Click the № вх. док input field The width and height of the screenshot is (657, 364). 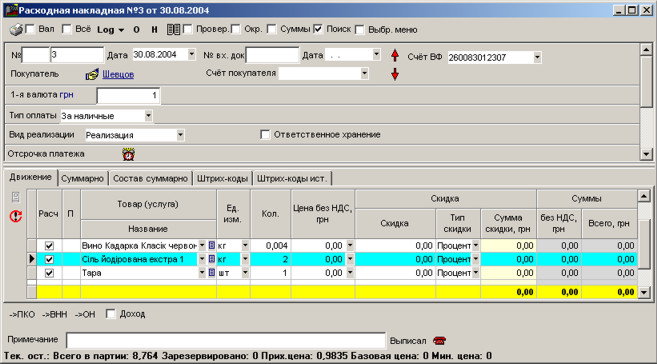pos(272,55)
